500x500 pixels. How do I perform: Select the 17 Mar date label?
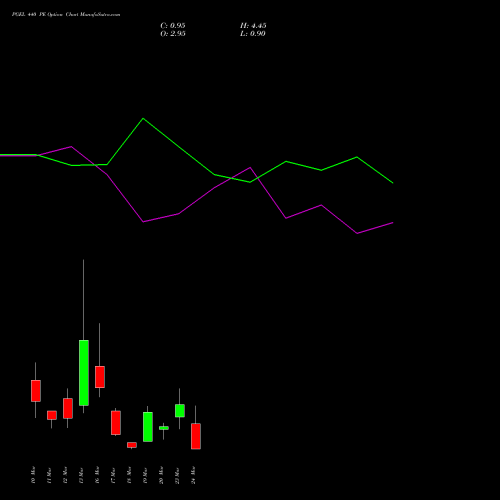(113, 475)
